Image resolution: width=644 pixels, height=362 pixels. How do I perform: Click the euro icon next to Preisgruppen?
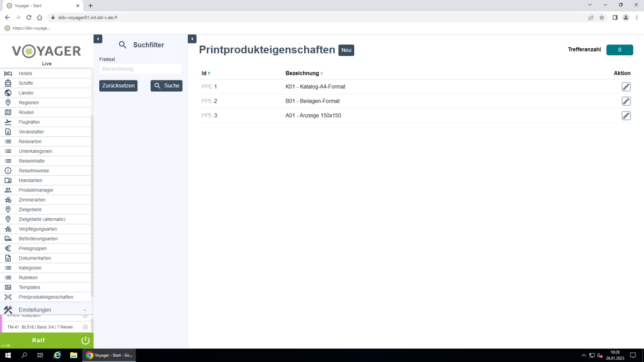pyautogui.click(x=8, y=248)
